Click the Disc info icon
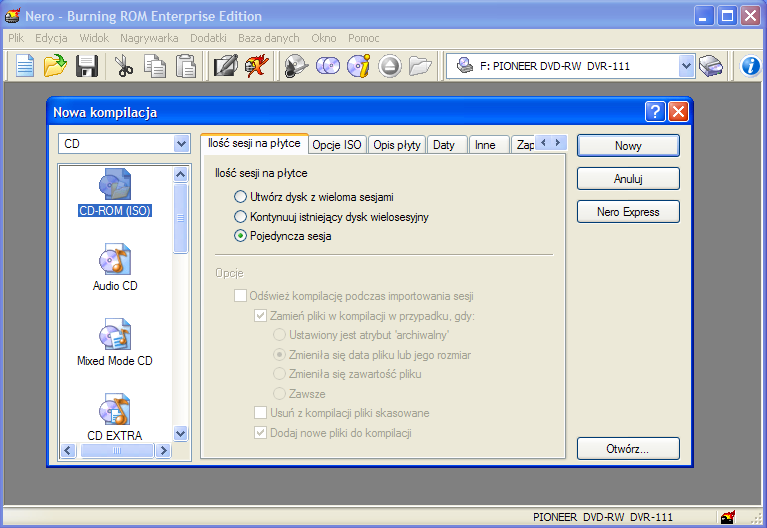Viewport: 767px width, 528px height. click(x=359, y=66)
